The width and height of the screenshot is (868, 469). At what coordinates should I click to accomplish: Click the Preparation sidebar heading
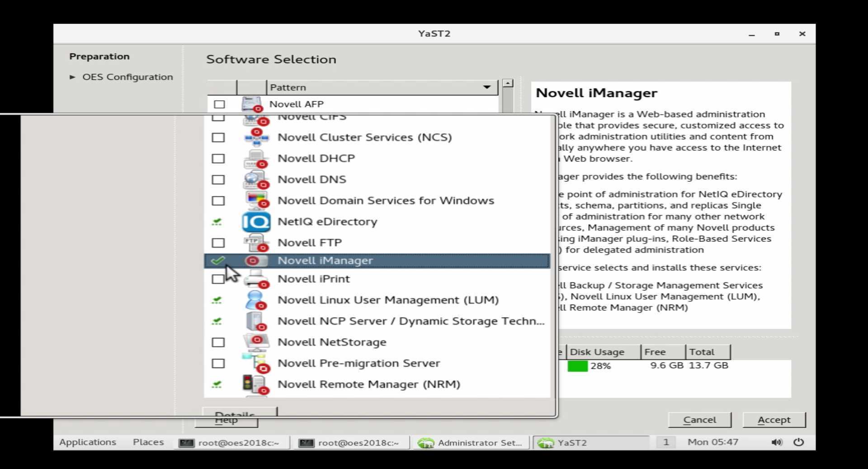tap(99, 56)
